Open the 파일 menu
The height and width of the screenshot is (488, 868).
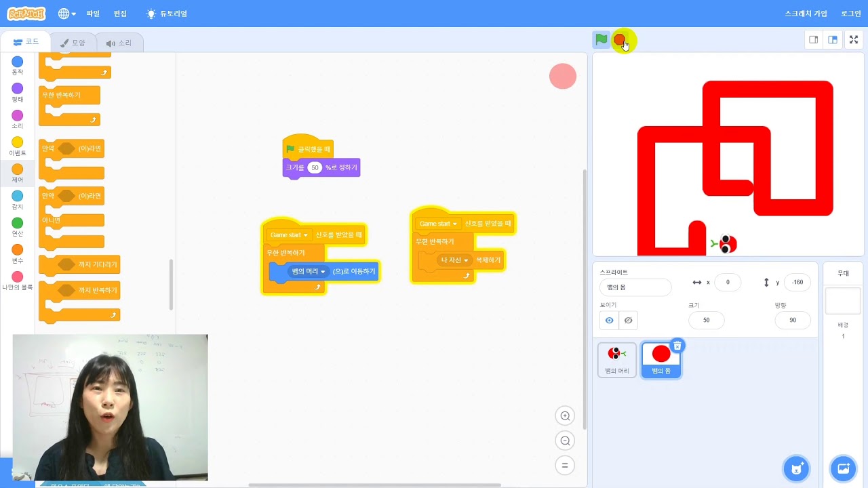coord(93,14)
